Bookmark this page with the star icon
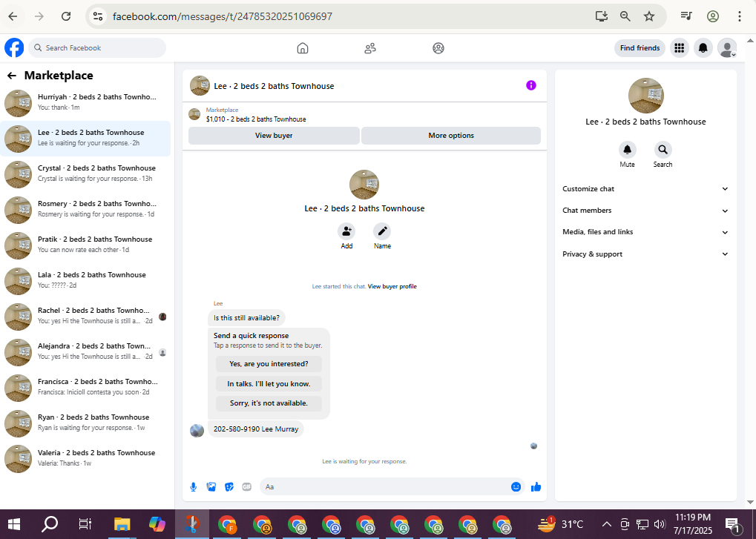Viewport: 756px width, 539px height. 649,16
